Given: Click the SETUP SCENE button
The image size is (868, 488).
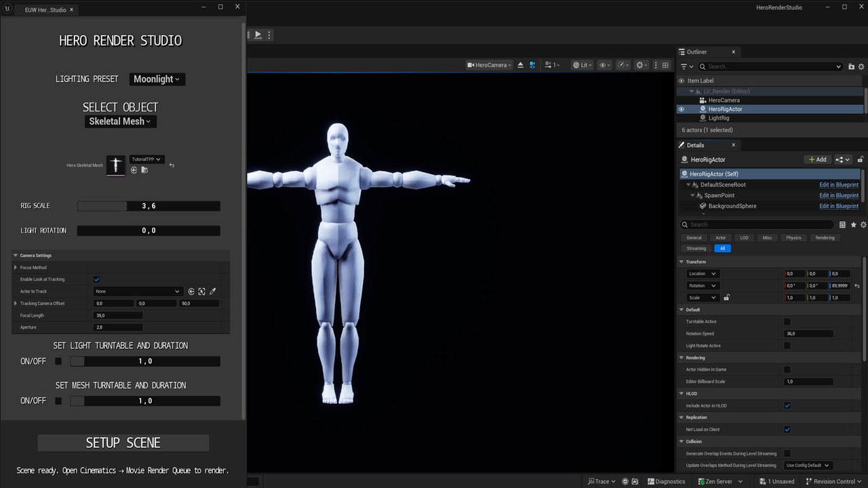Looking at the screenshot, I should (x=123, y=443).
